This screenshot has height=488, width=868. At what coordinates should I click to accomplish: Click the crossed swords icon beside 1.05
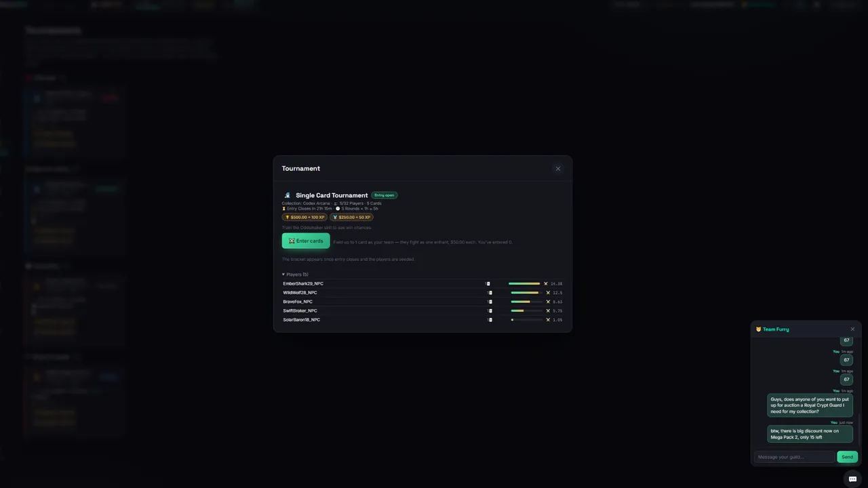click(548, 319)
